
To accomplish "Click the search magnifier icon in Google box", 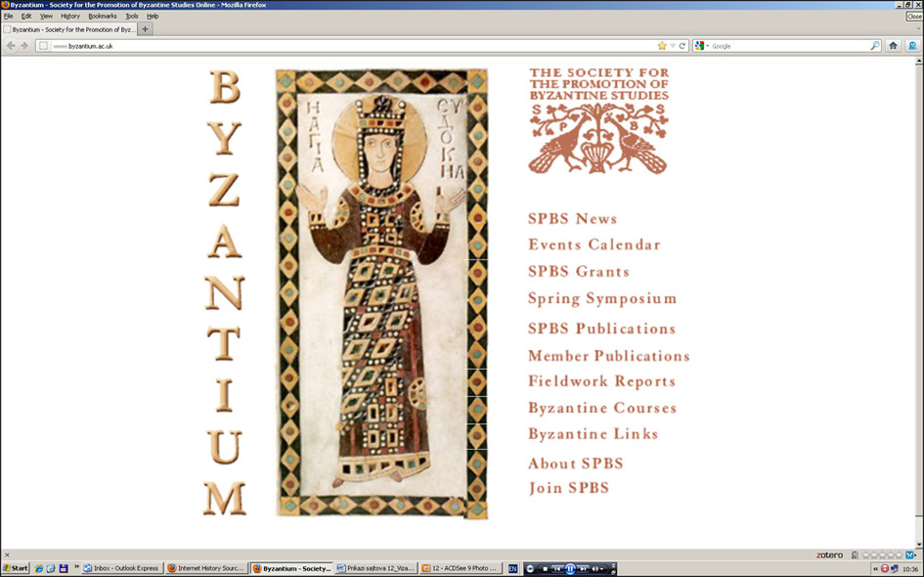I will (875, 46).
